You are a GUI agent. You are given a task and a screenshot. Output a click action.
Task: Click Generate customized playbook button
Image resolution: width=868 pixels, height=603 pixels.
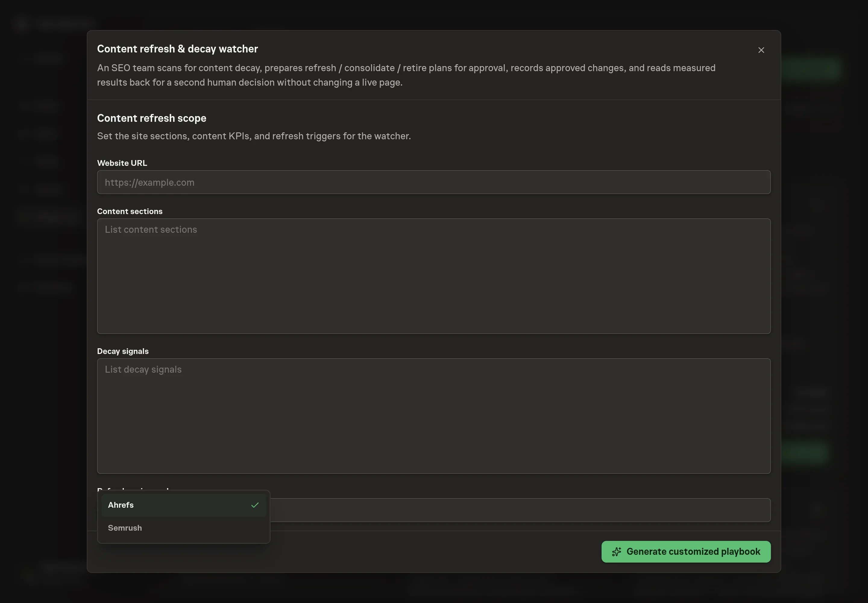(x=686, y=552)
